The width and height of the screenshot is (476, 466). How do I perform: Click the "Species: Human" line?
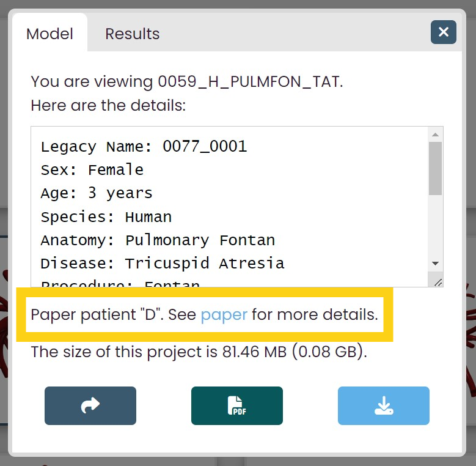(x=106, y=216)
